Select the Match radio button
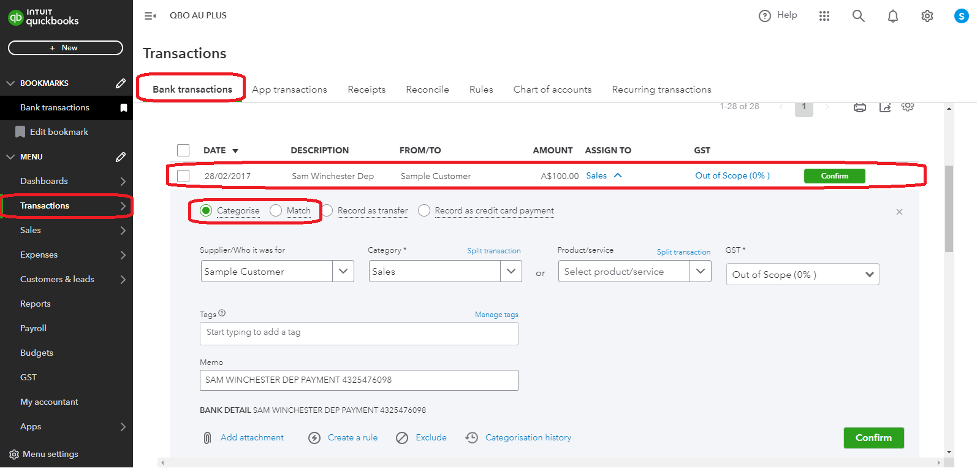The image size is (980, 468). pos(276,211)
